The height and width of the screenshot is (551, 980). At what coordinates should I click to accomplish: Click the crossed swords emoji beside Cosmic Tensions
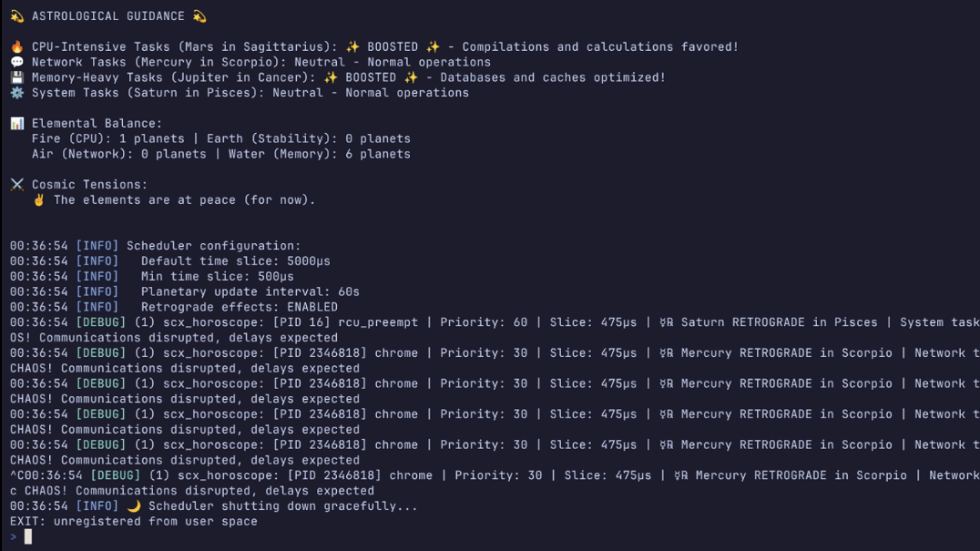pos(17,184)
